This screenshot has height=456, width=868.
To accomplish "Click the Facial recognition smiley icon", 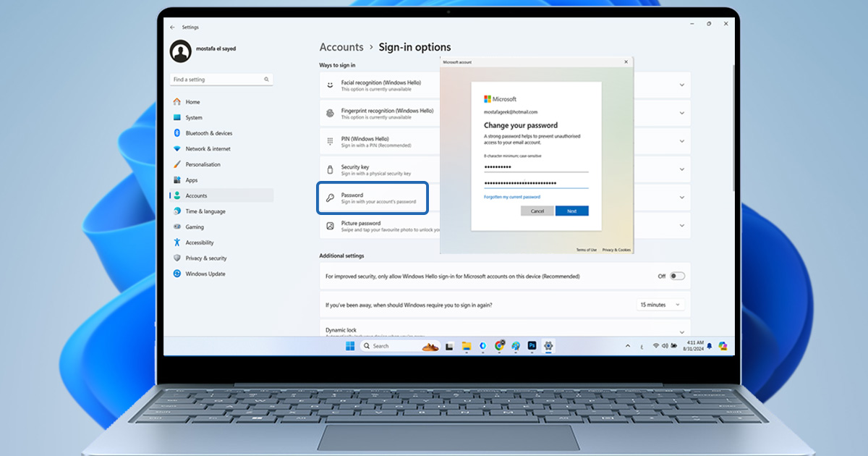I will coord(330,85).
